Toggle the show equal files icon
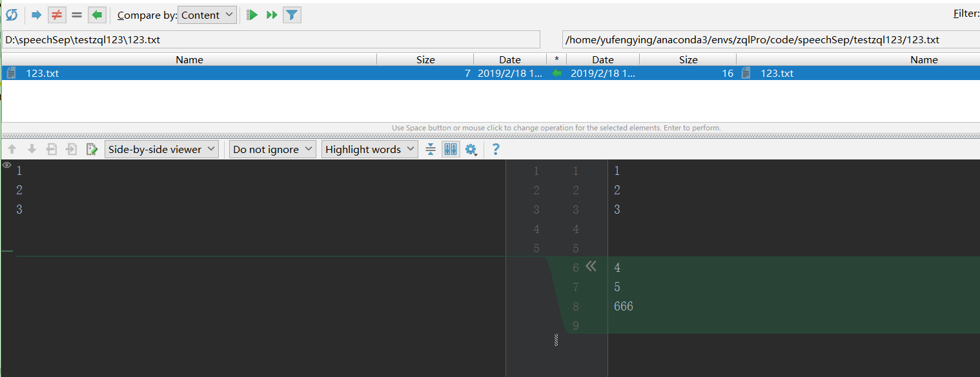This screenshot has height=377, width=980. 77,15
